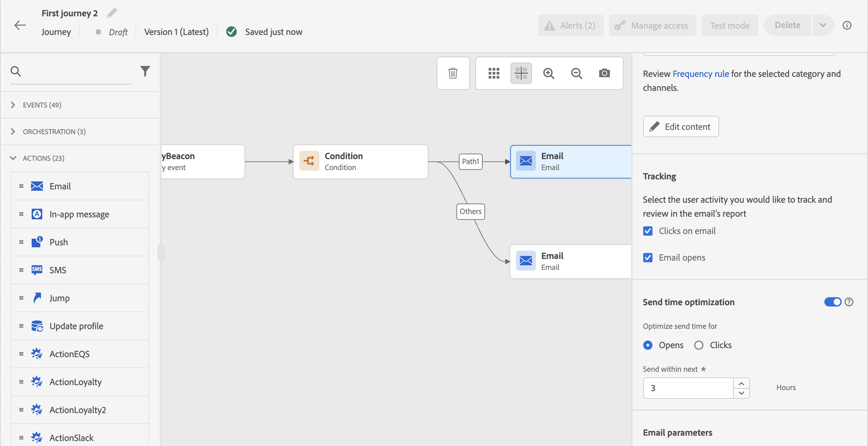Turn off Send time optimization toggle
Screen dimensions: 868x446
tap(832, 302)
